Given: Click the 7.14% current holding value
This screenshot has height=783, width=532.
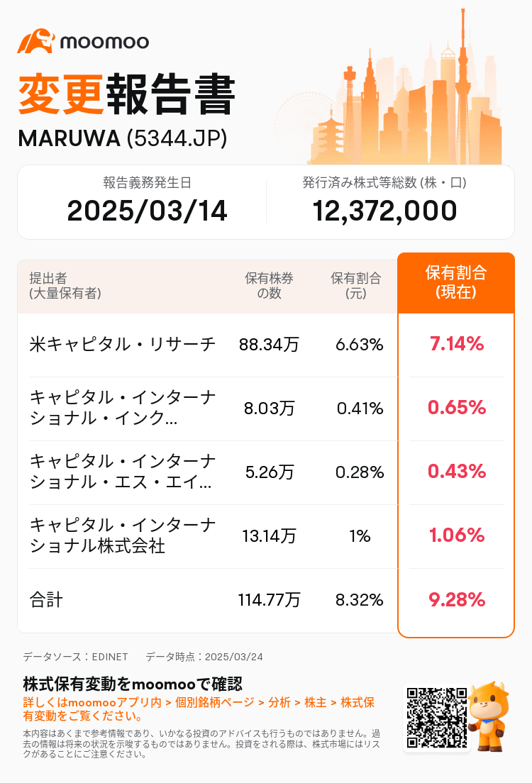Looking at the screenshot, I should pyautogui.click(x=456, y=345).
